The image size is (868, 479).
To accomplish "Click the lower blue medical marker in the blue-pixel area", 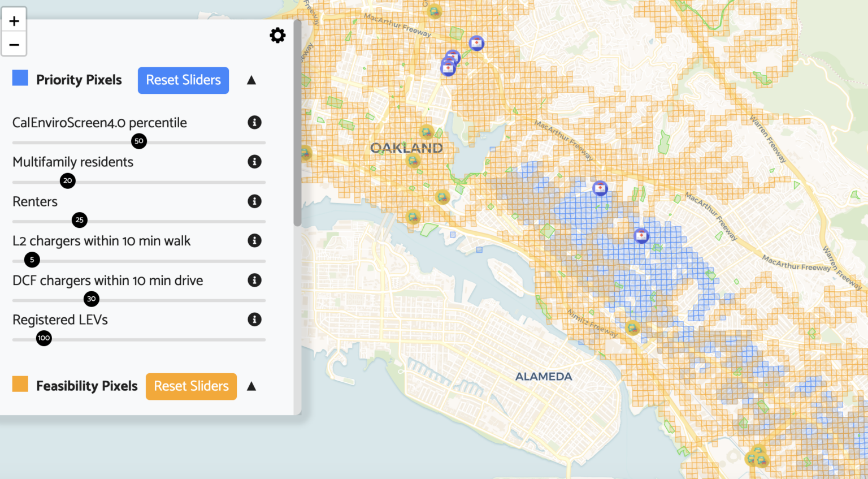I will pos(641,235).
